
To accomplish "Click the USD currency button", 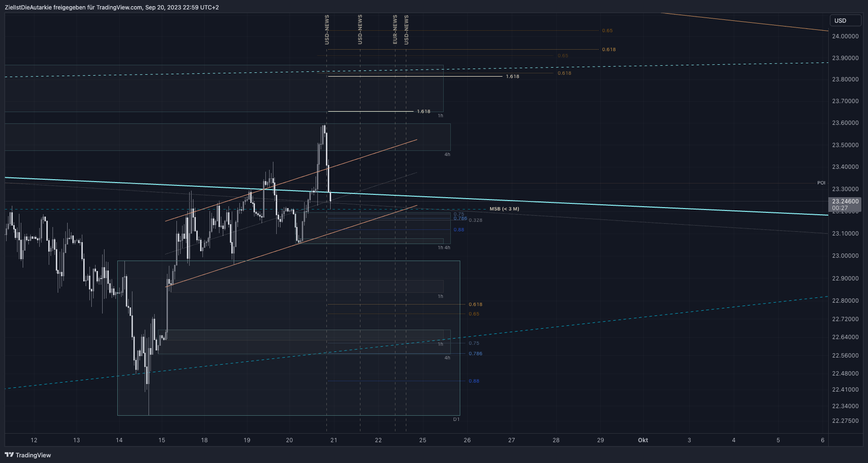I will pos(846,20).
